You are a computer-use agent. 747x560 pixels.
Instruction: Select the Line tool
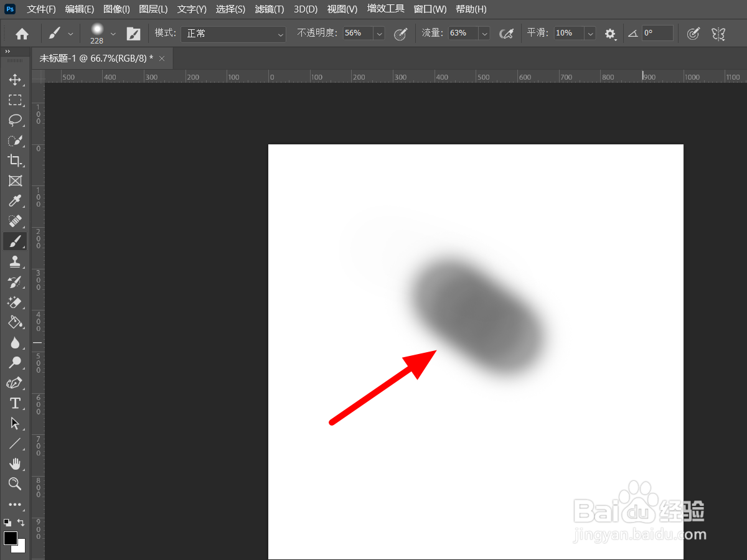pyautogui.click(x=15, y=444)
